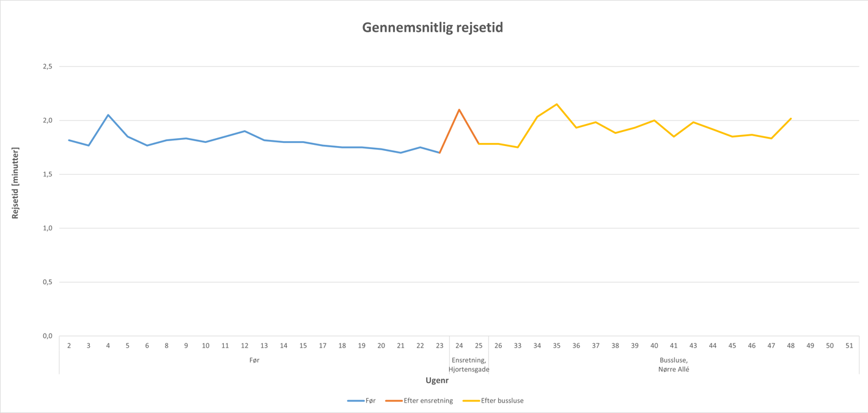Click week 51 label on the horizontal axis

tap(849, 346)
